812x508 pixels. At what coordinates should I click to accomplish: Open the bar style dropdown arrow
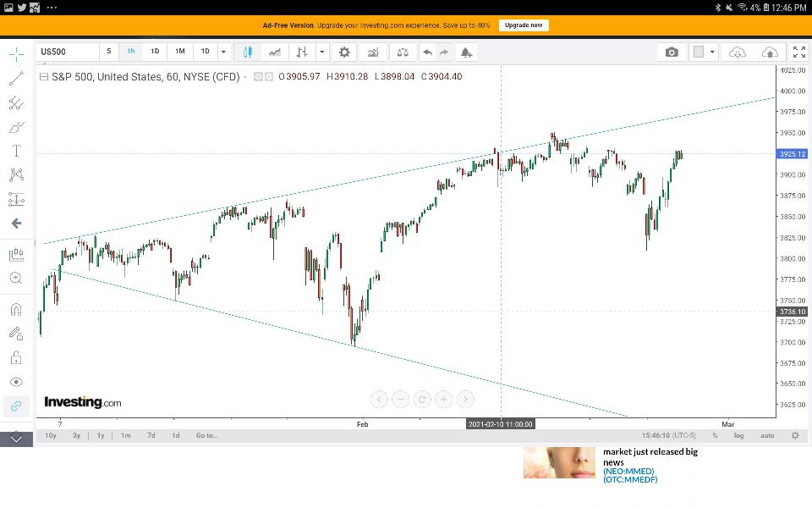321,52
